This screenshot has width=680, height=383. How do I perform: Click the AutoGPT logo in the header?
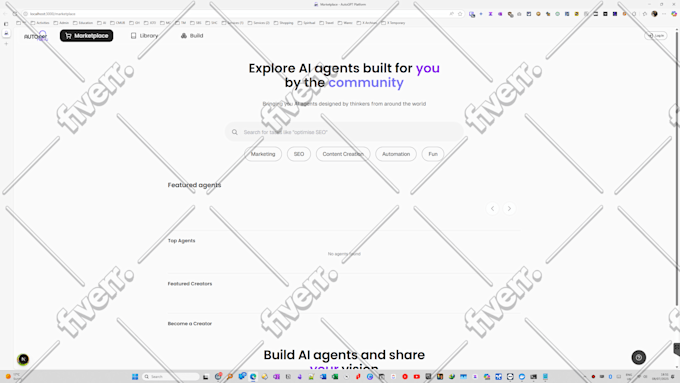pos(36,36)
